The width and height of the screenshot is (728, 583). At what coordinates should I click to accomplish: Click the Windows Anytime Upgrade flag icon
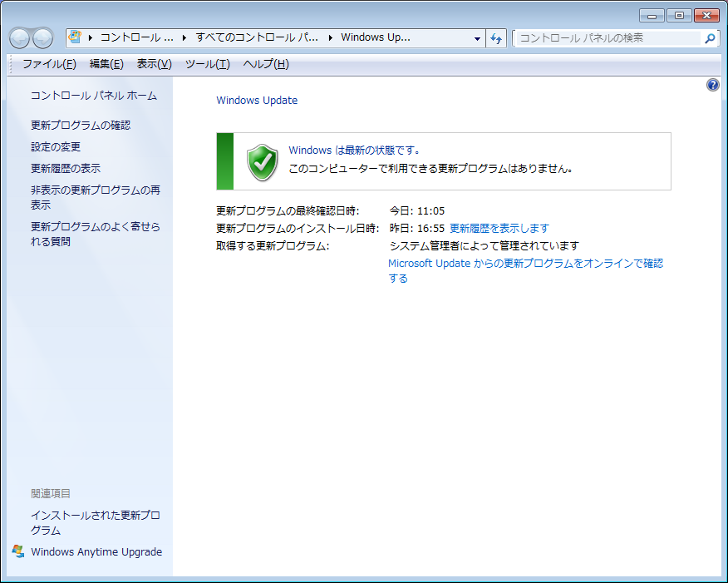[x=18, y=551]
